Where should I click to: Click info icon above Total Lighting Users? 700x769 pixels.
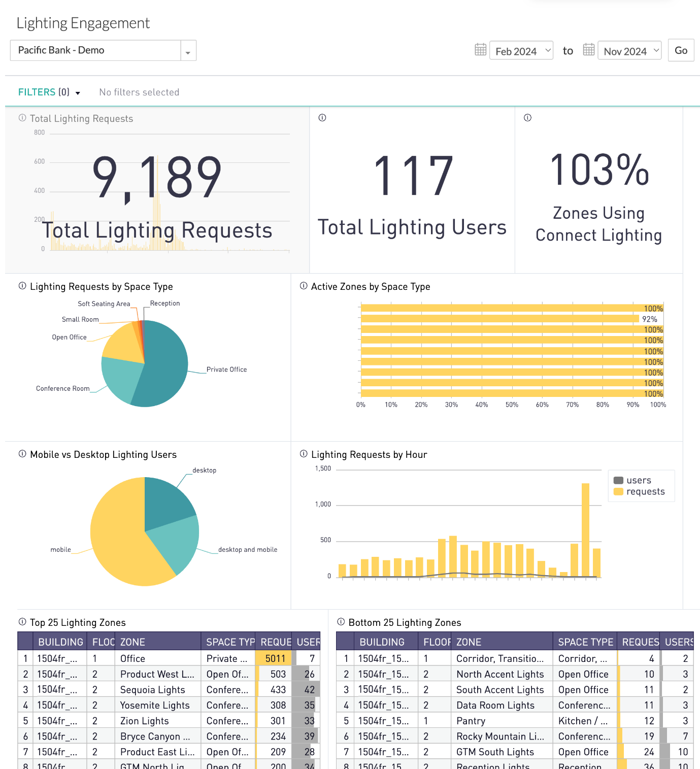pyautogui.click(x=322, y=118)
